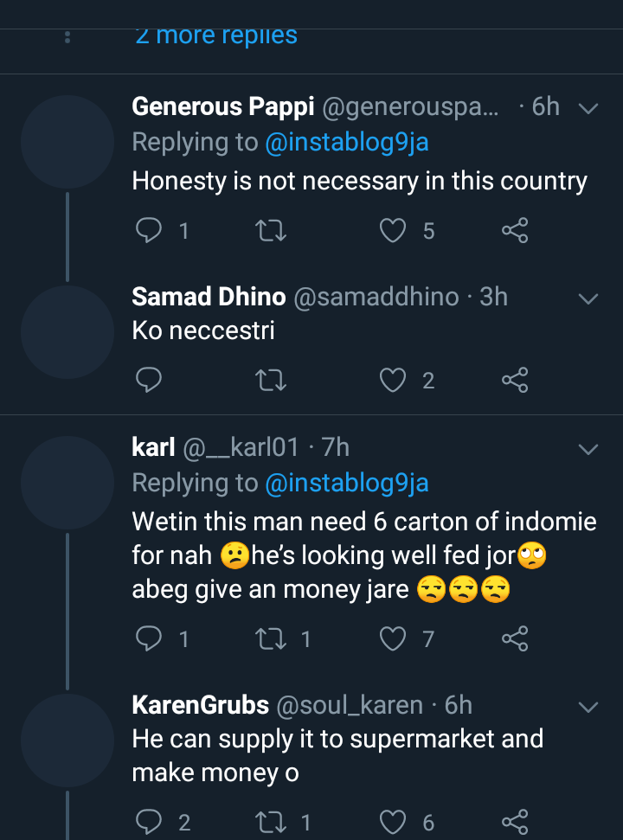Screen dimensions: 623x840
Task: Like karl's indomie tweet
Action: (394, 638)
